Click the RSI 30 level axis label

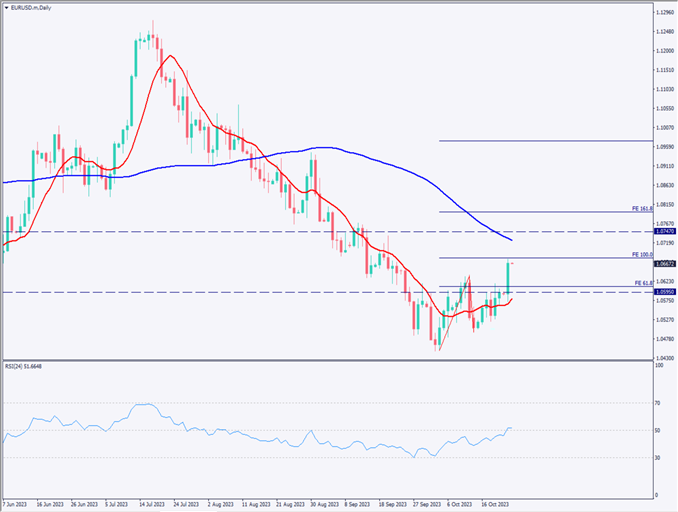coord(657,458)
